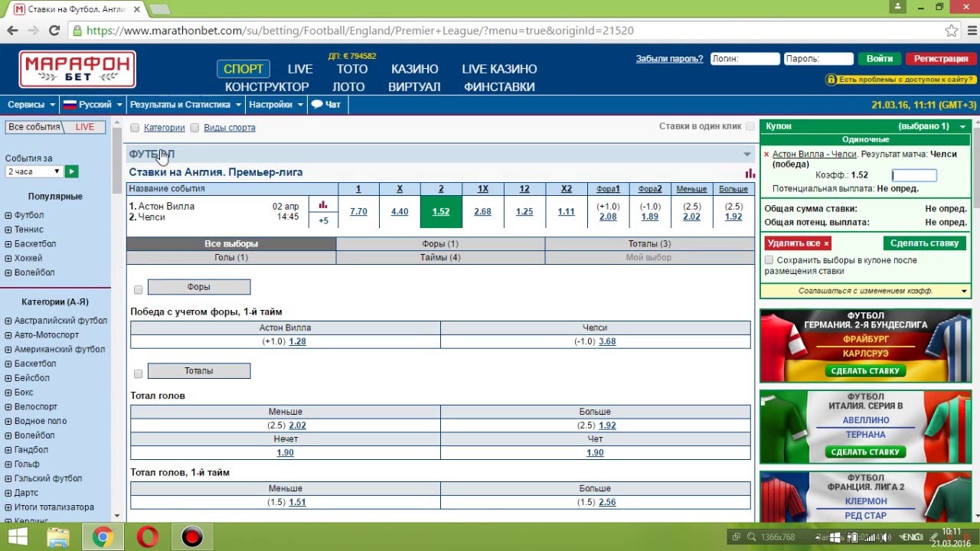Open Opera browser from taskbar
980x551 pixels.
coord(147,537)
